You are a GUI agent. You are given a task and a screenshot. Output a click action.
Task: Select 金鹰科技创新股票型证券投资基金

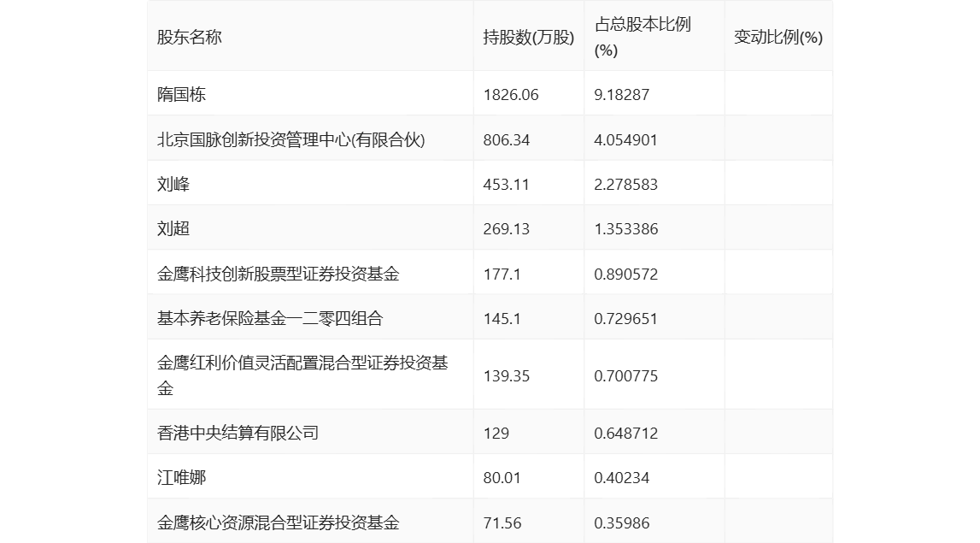[279, 274]
